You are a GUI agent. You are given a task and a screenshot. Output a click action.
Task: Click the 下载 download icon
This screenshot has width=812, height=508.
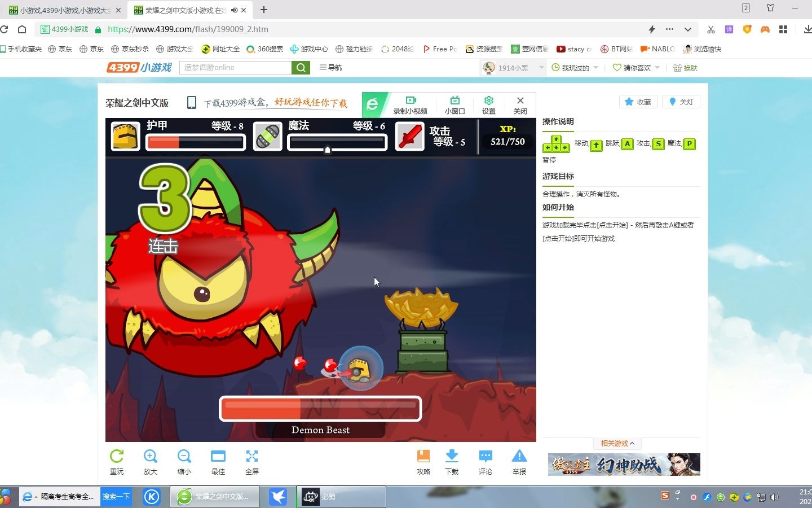[x=452, y=456]
